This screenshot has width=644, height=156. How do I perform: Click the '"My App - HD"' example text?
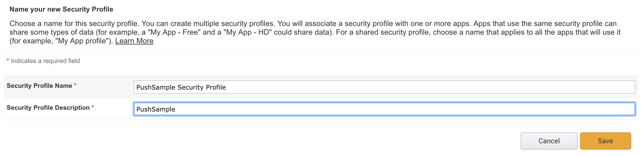tap(248, 32)
